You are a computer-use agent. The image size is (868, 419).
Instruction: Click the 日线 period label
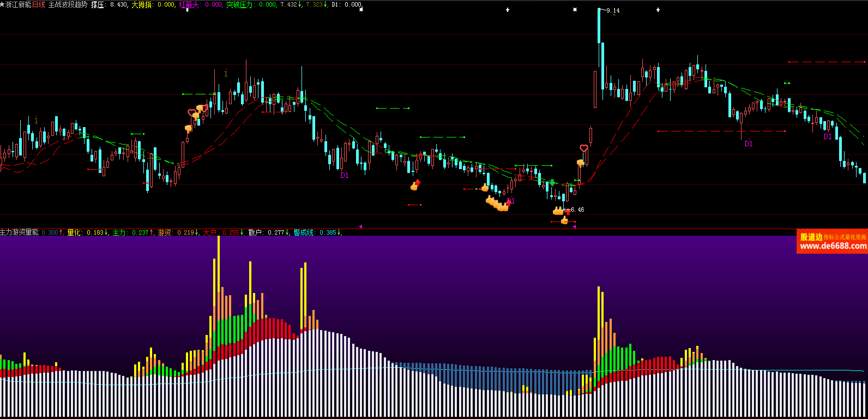click(39, 4)
